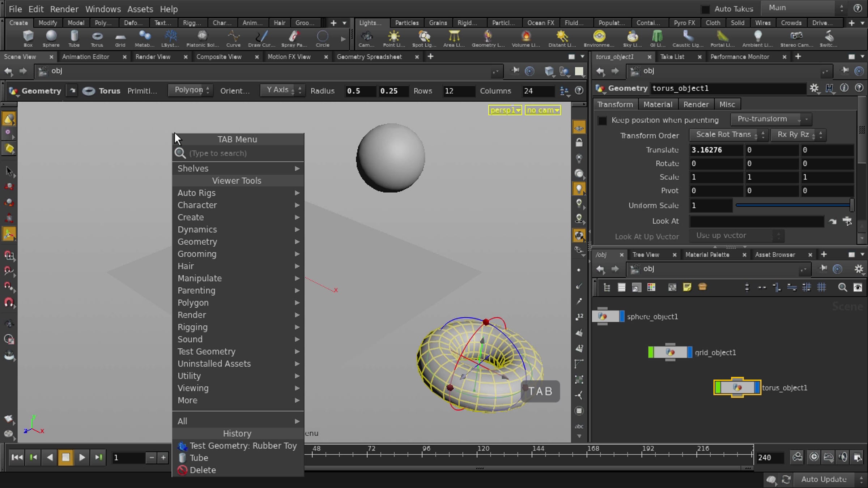
Task: Click the Circle shelf tool
Action: (x=323, y=39)
